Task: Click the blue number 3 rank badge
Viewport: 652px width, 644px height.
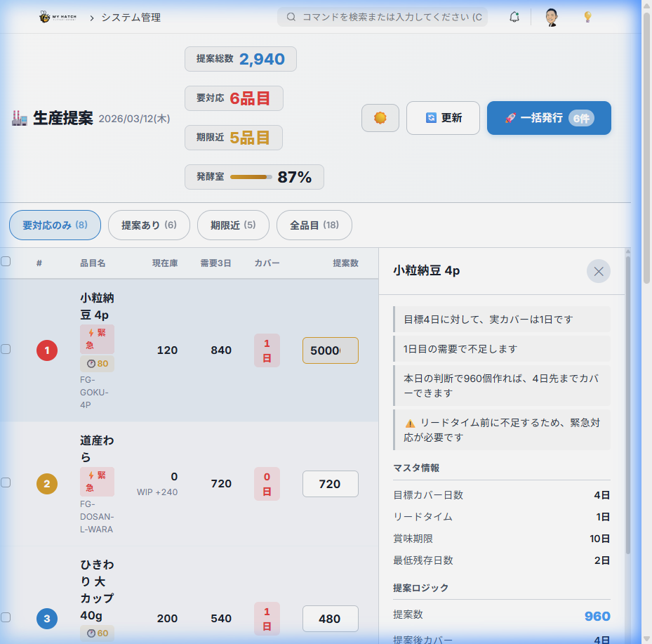Action: point(47,619)
